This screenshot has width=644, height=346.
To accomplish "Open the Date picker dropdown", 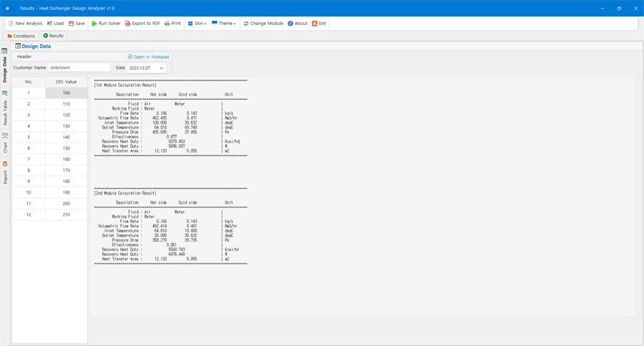I will click(162, 68).
